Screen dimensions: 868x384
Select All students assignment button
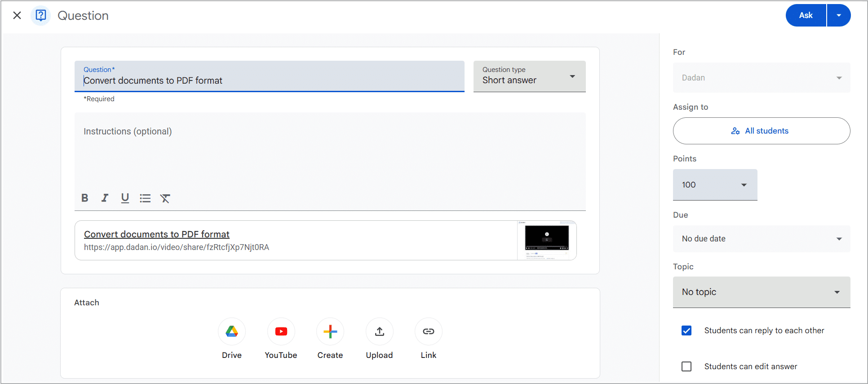coord(761,131)
